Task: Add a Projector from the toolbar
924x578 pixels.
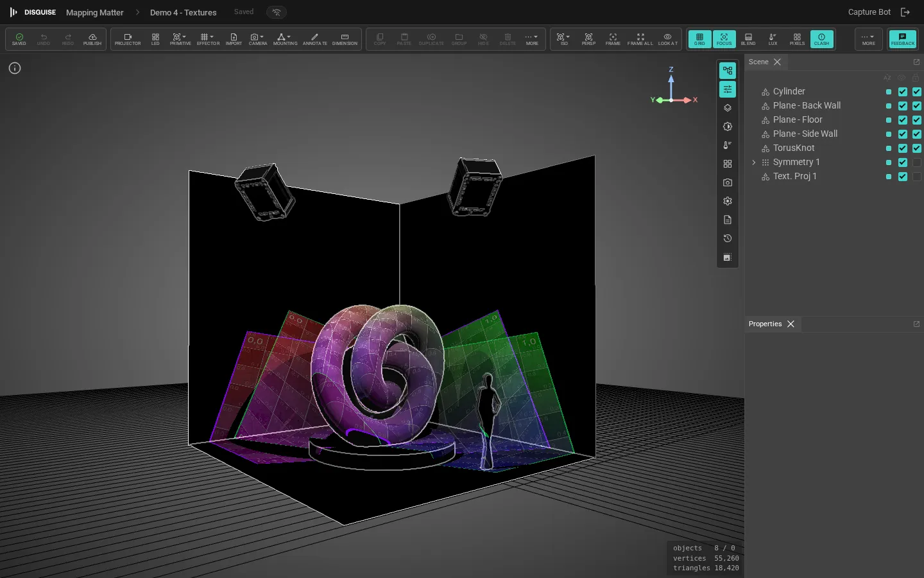Action: [128, 39]
